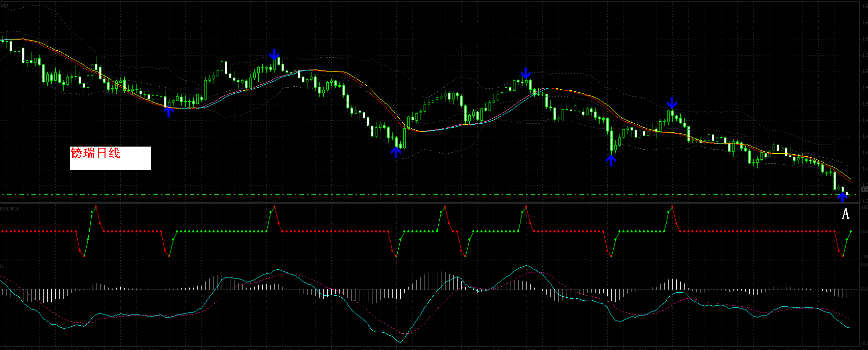Click the blue up arrow above letter A
The image size is (868, 350).
(842, 197)
